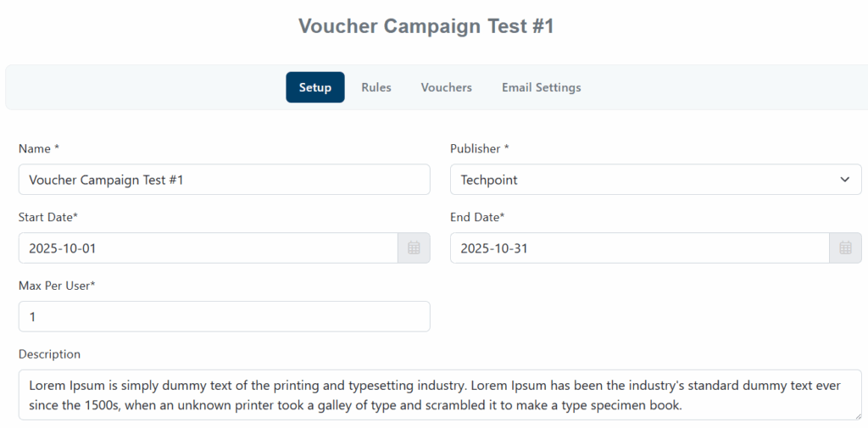Viewport: 868px width, 428px height.
Task: Click into the Name text field
Action: pyautogui.click(x=224, y=180)
